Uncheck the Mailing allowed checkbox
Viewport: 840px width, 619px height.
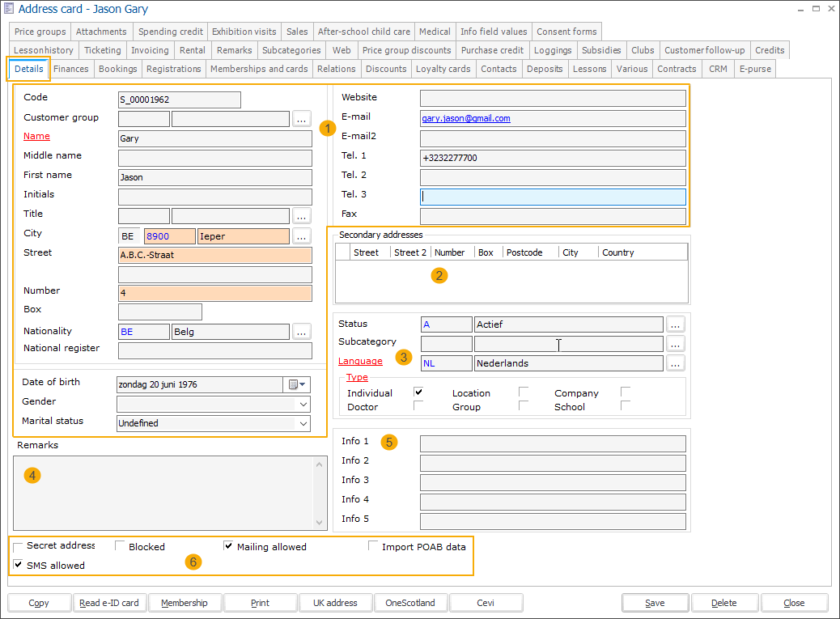[x=229, y=546]
